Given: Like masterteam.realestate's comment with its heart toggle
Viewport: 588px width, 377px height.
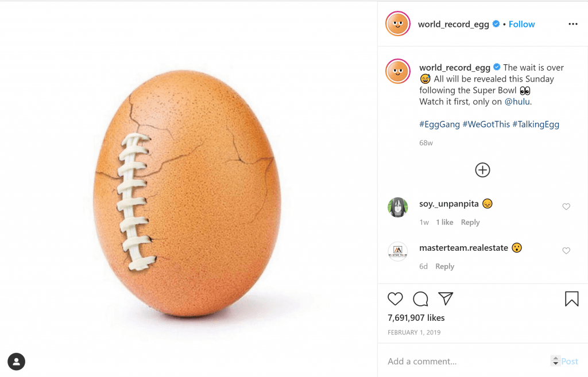Looking at the screenshot, I should coord(566,250).
